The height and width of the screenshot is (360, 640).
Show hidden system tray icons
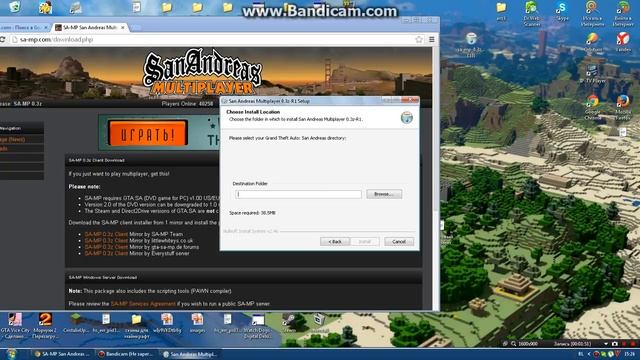click(589, 354)
